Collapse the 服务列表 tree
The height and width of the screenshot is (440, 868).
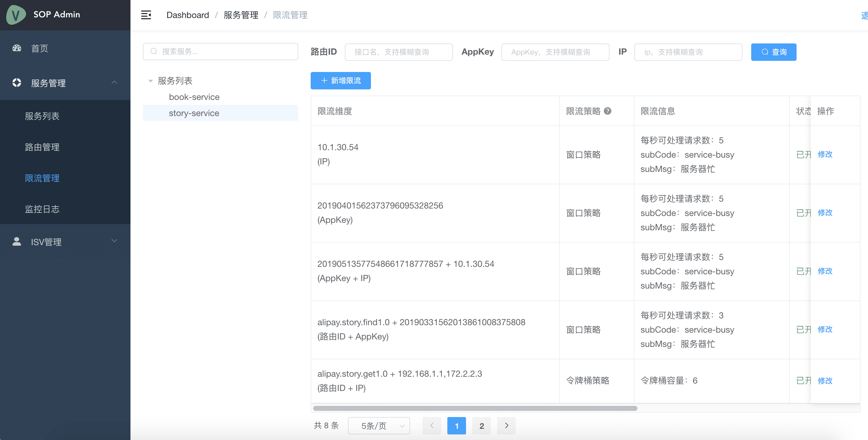click(151, 81)
